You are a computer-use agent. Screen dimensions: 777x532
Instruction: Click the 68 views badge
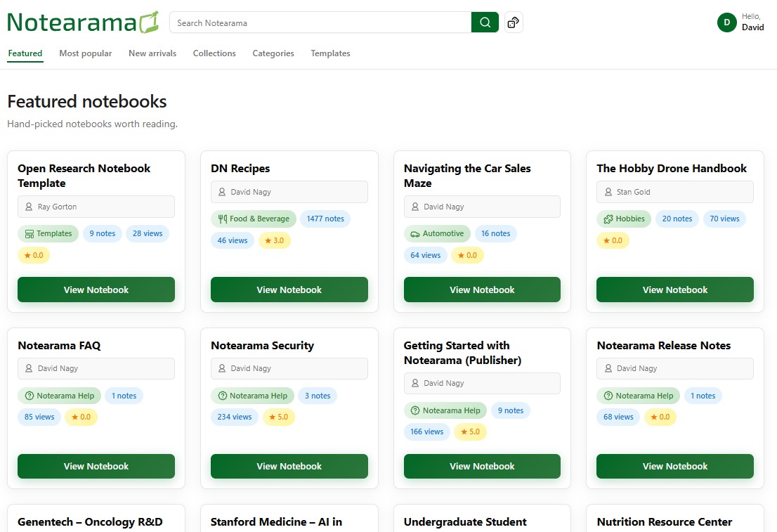point(618,417)
